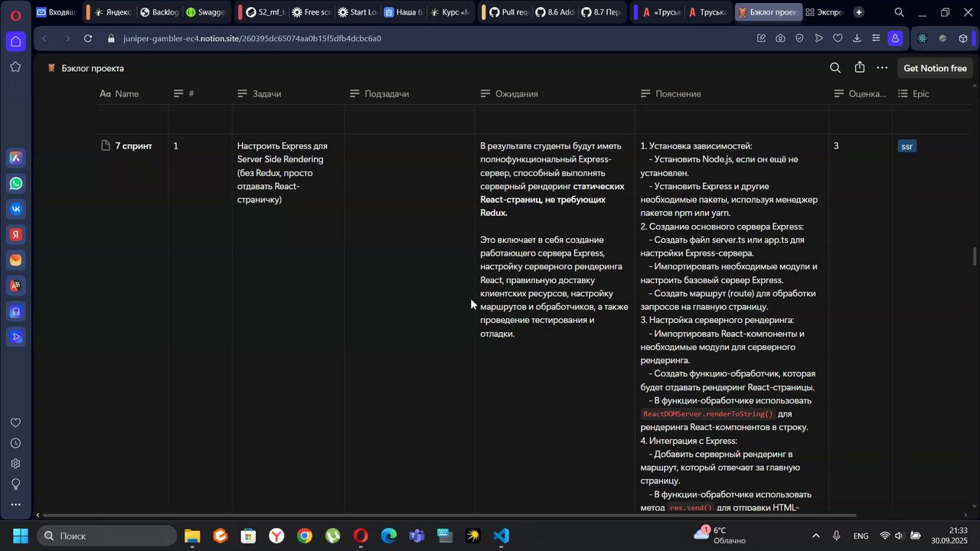Screen dimensions: 980x551
Task: Open Google Chrome from the taskbar
Action: click(x=305, y=536)
